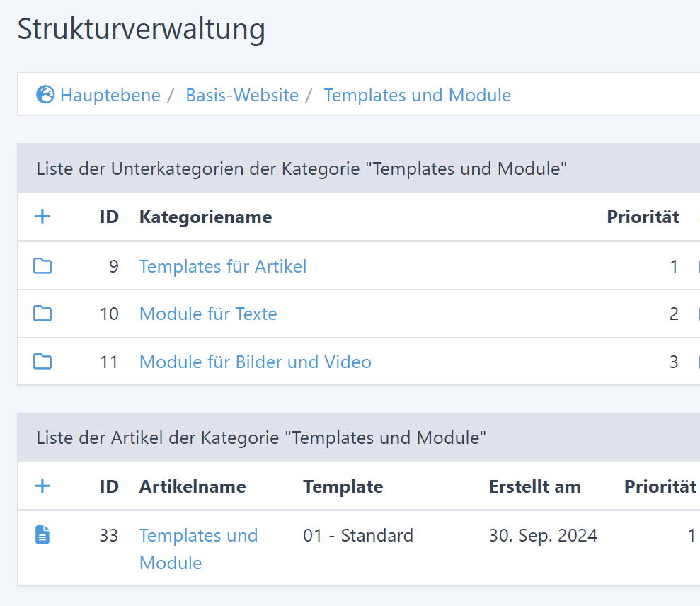Go to Hauptebene in breadcrumb
This screenshot has width=700, height=606.
coord(110,95)
